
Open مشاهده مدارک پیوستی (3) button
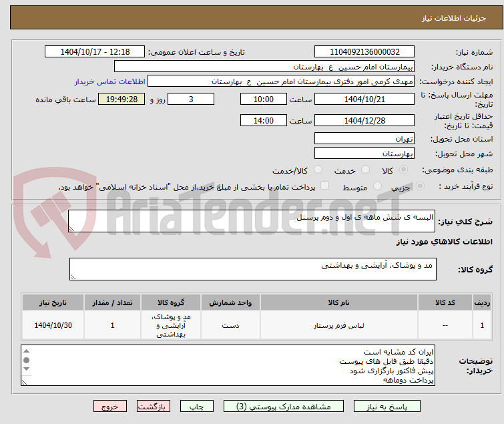283,407
